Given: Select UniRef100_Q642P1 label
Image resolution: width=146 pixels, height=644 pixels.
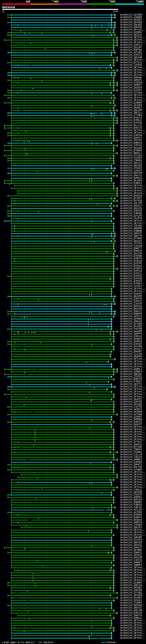Looking at the screenshot, I should click(x=131, y=399).
